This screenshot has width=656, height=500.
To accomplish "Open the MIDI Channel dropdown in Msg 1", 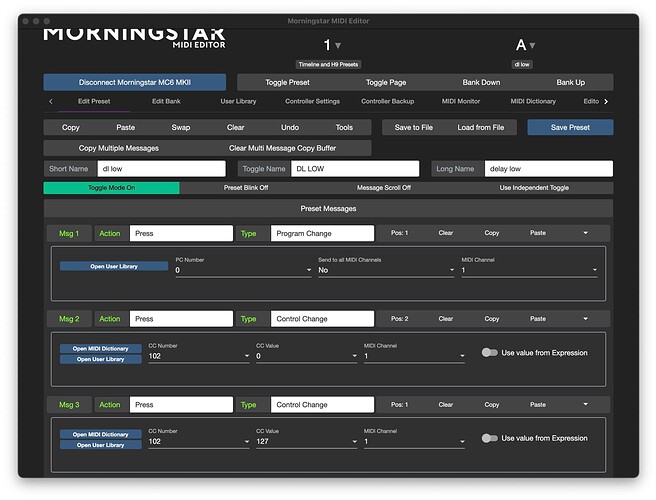I will coord(529,270).
